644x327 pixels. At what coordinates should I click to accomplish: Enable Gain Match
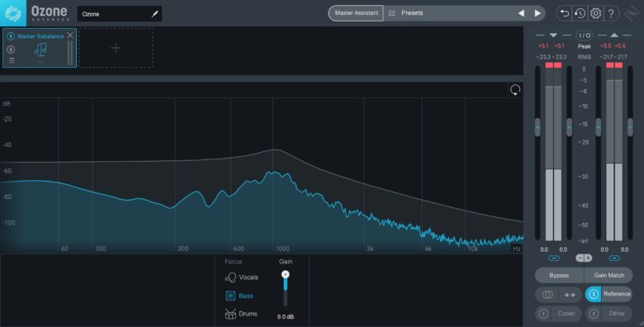click(608, 275)
